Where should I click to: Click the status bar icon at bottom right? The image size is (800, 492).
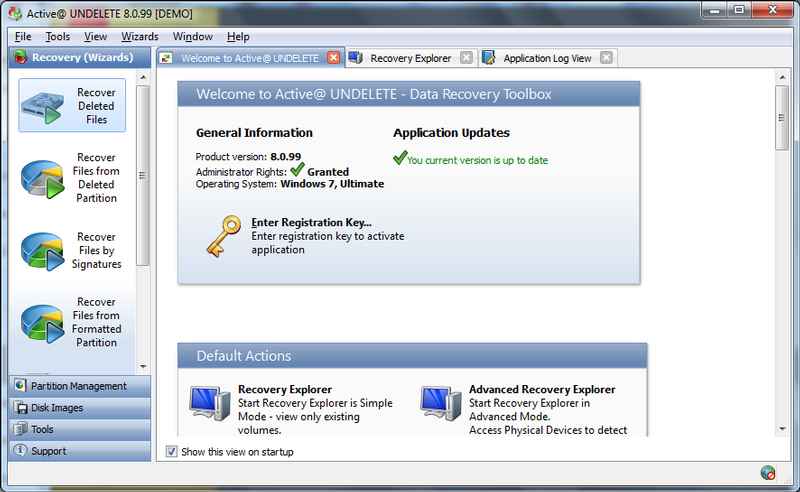767,473
